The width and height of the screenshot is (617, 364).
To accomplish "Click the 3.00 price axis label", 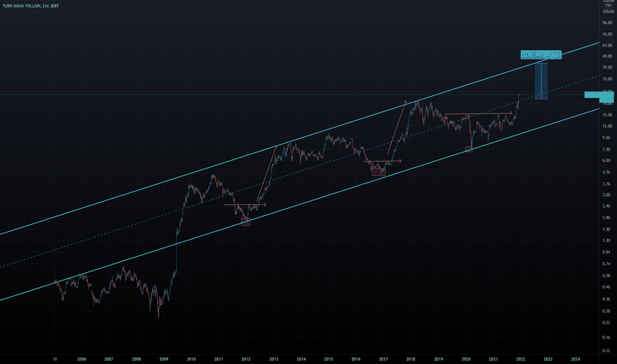I will coord(607,195).
